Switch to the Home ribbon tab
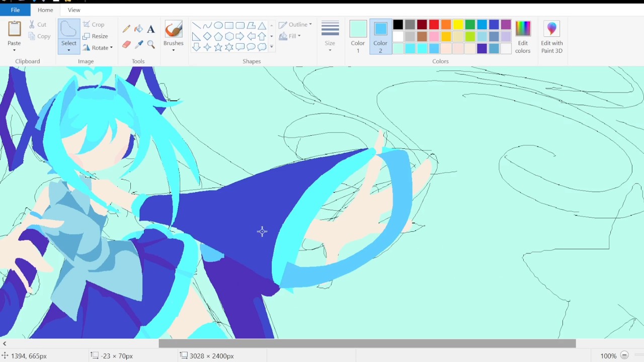644x362 pixels. click(45, 10)
